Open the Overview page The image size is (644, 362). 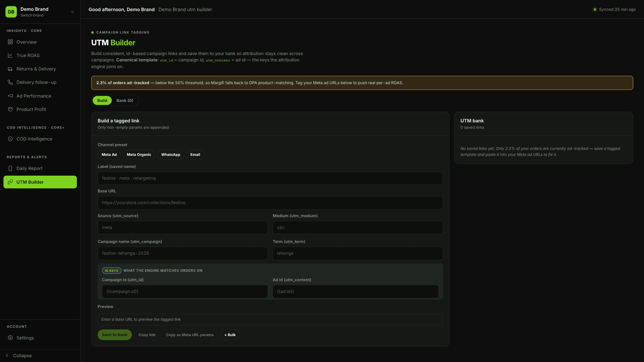pyautogui.click(x=40, y=42)
